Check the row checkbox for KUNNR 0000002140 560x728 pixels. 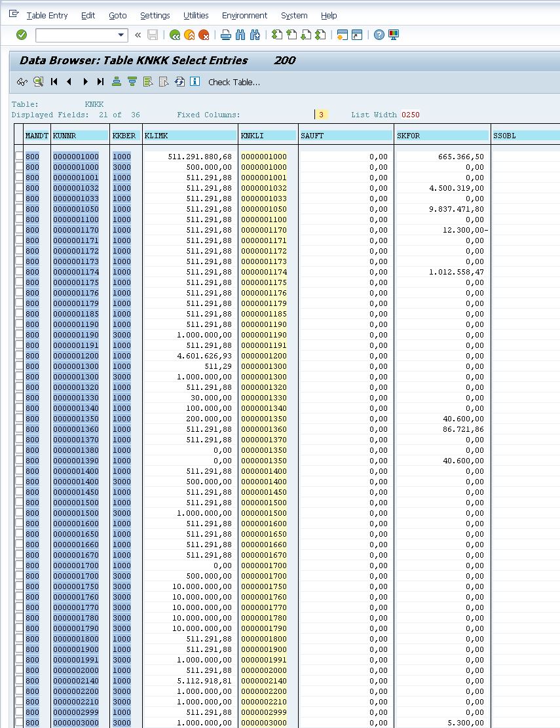pos(19,681)
